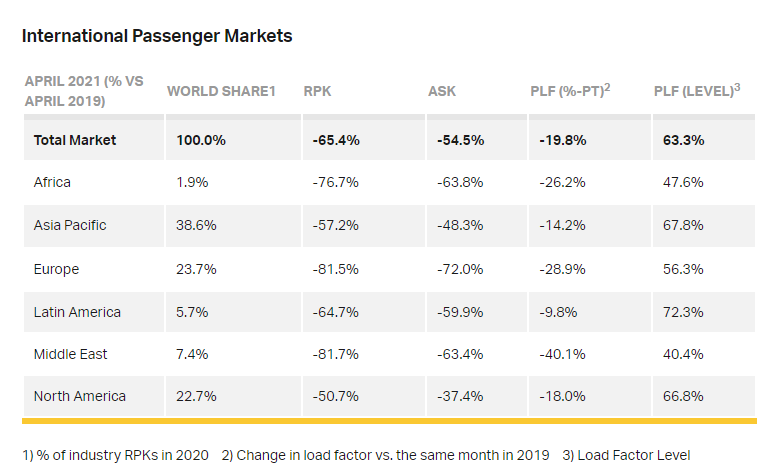This screenshot has width=758, height=469.
Task: Click the PLF (LEVEL) column header
Action: point(696,91)
